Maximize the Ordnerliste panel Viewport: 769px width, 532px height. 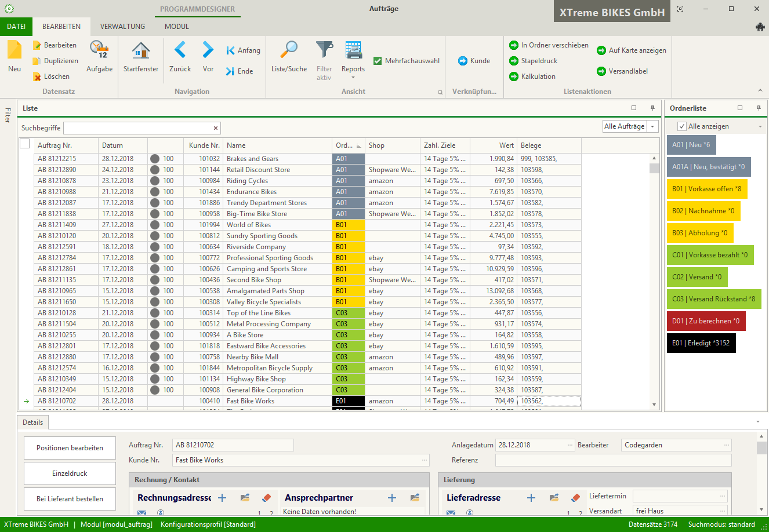(x=740, y=108)
